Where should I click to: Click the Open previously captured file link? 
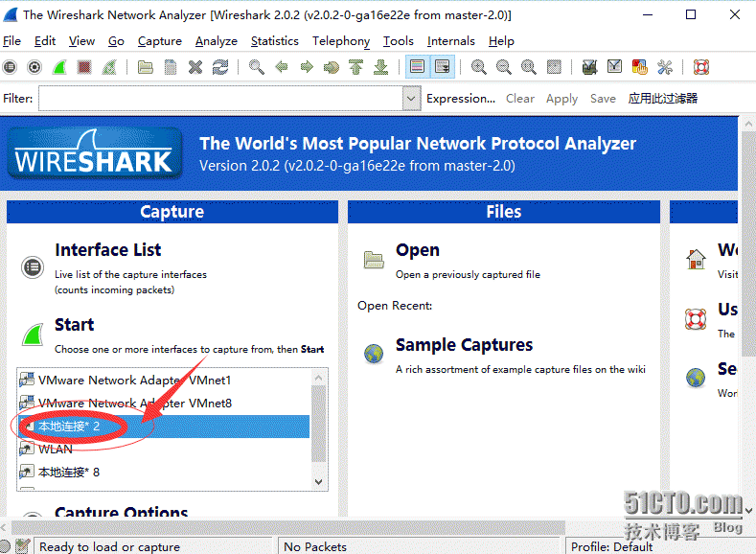[x=417, y=250]
